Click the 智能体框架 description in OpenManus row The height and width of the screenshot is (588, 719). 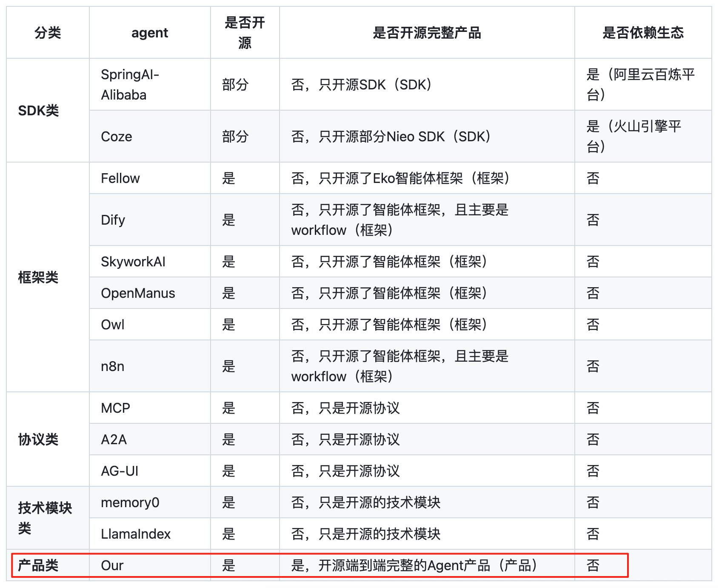[x=390, y=293]
